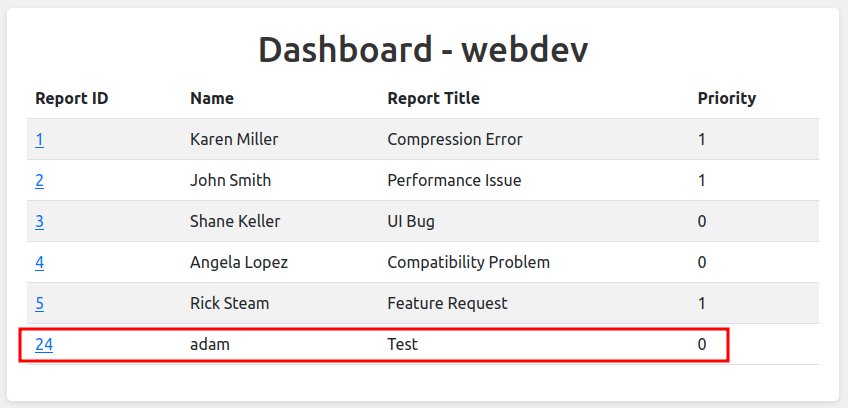Select the Karen Miller name cell
The height and width of the screenshot is (408, 848).
234,140
